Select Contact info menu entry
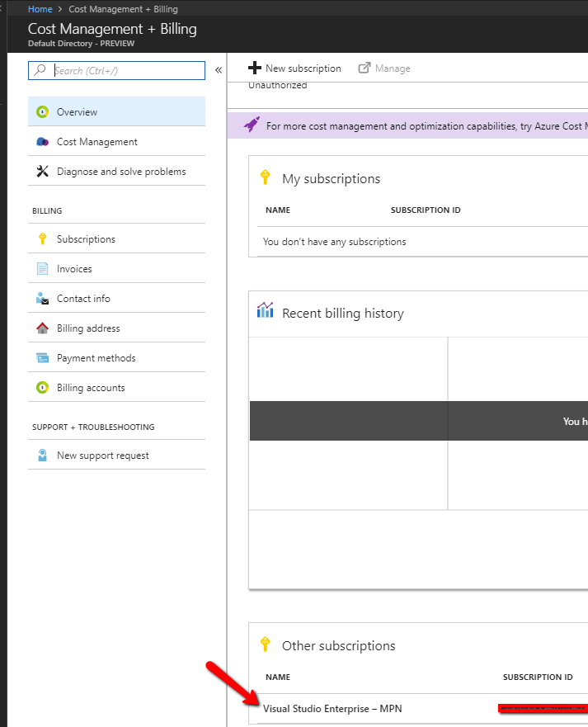The width and height of the screenshot is (588, 727). pyautogui.click(x=116, y=298)
